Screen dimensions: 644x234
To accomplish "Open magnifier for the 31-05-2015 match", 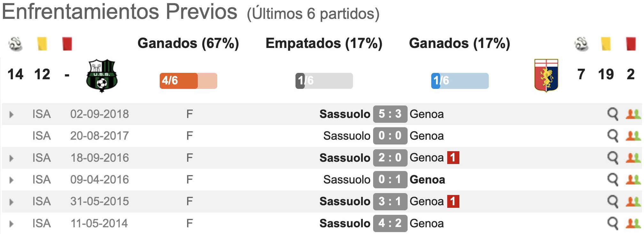I will tap(613, 202).
